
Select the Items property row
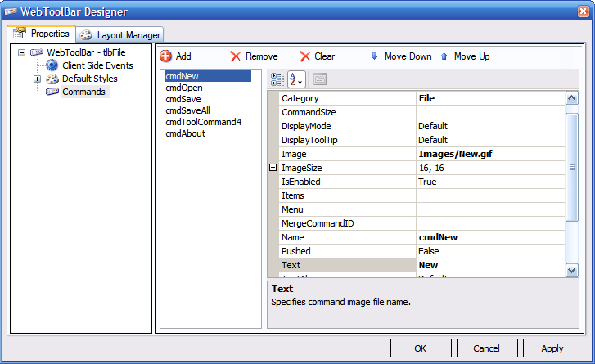422,195
